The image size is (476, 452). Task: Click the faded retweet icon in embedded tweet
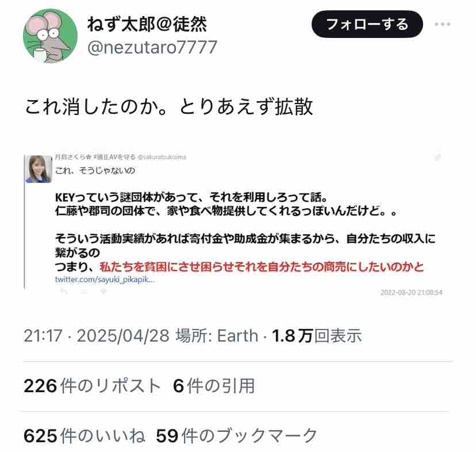pyautogui.click(x=85, y=292)
